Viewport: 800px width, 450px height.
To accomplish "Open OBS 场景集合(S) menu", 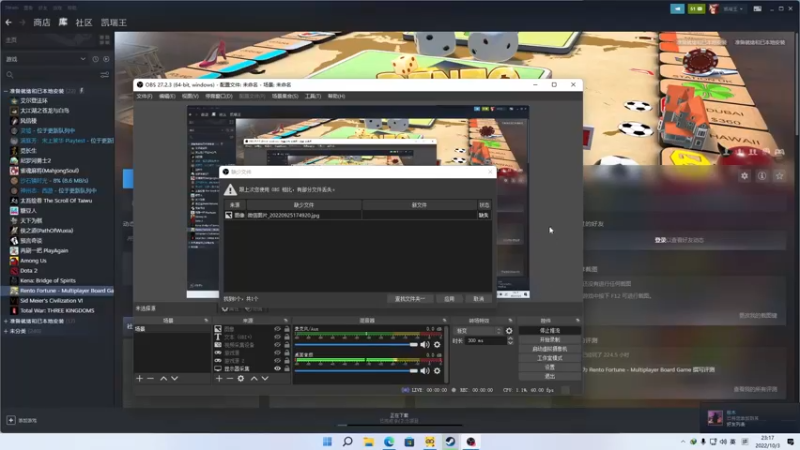I will 285,96.
